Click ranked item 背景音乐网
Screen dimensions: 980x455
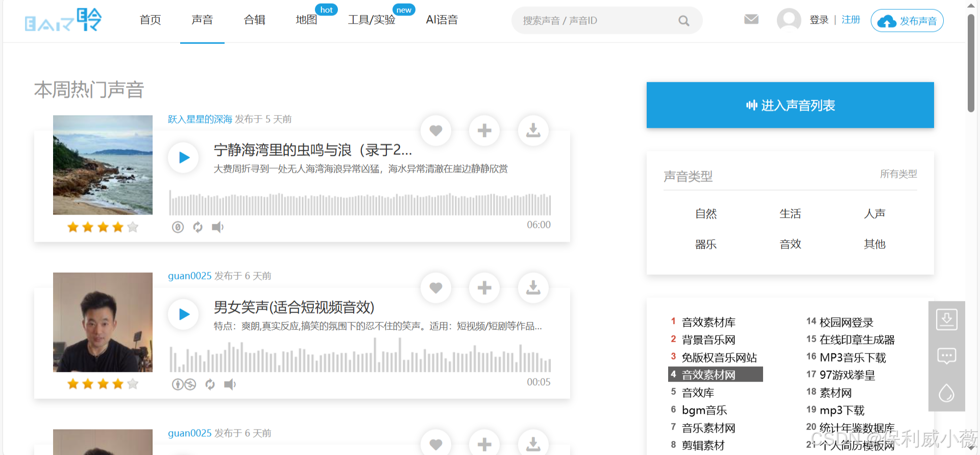coord(708,340)
